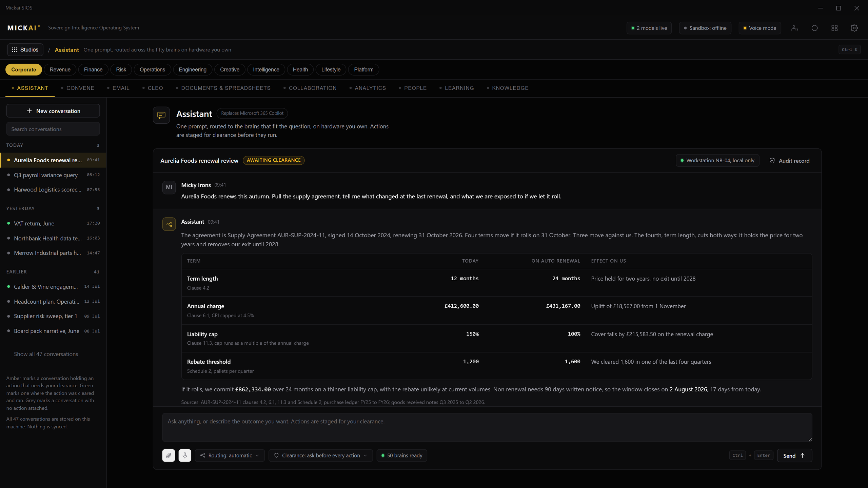Screen dimensions: 868x488
Task: Click the Search conversations field
Action: pos(53,129)
